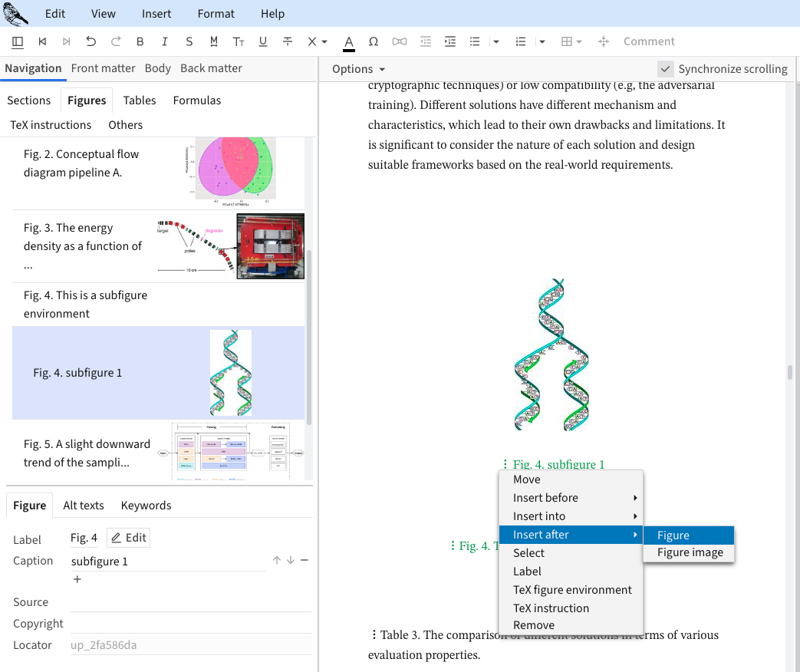Click the Edit label button
The width and height of the screenshot is (800, 672).
pos(128,538)
